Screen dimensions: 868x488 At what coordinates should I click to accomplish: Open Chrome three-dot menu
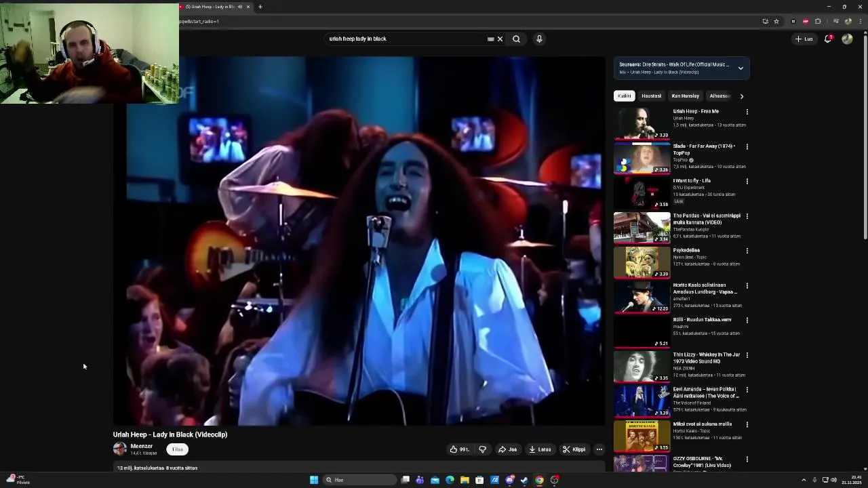(860, 21)
